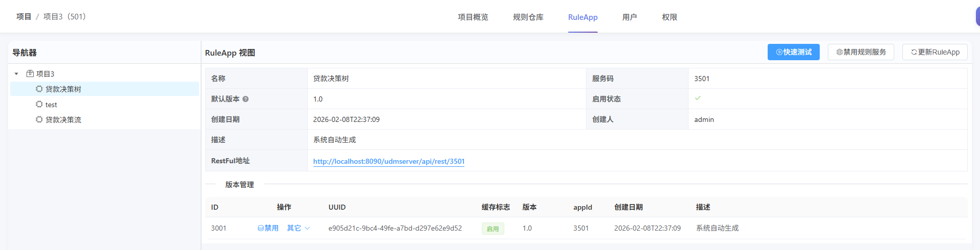Click the refresh icon on 更新RuleApp
This screenshot has height=250, width=980.
pyautogui.click(x=914, y=52)
